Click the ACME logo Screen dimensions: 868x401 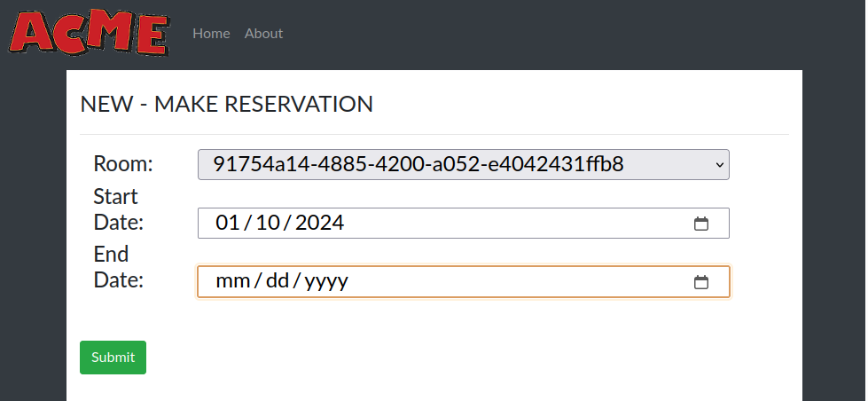click(x=89, y=33)
